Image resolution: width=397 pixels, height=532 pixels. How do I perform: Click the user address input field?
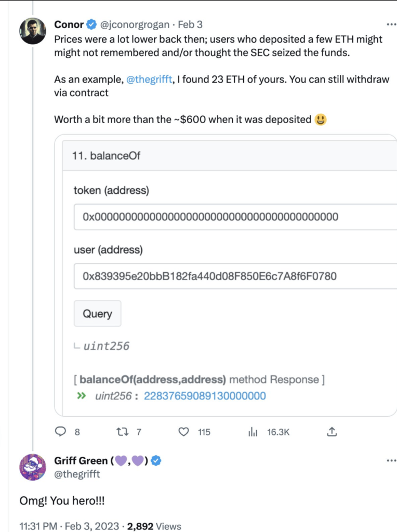(235, 276)
